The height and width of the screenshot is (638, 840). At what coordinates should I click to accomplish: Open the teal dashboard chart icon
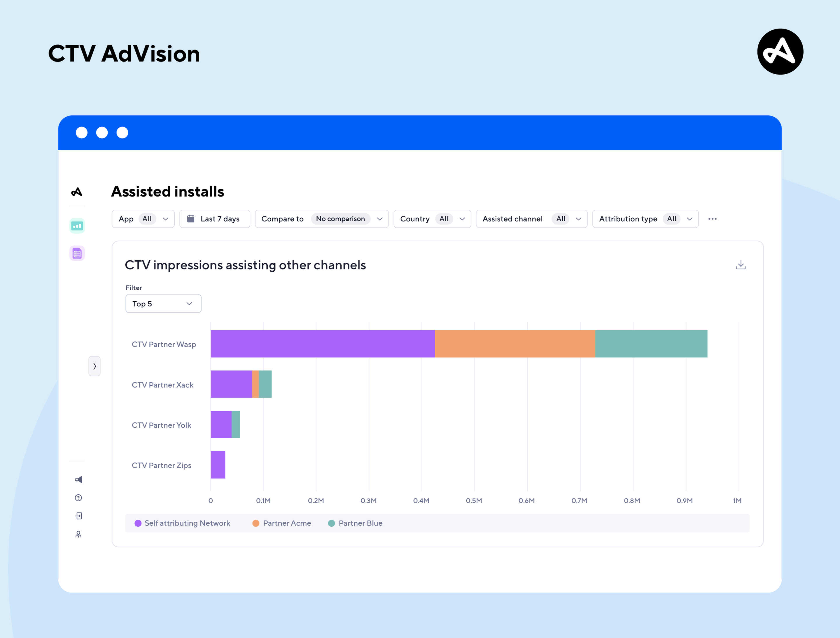tap(77, 226)
